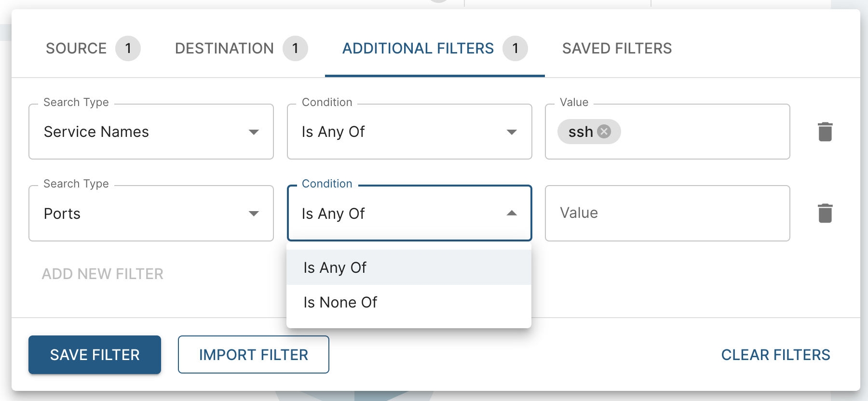Switch to the Destination tab

(x=241, y=48)
